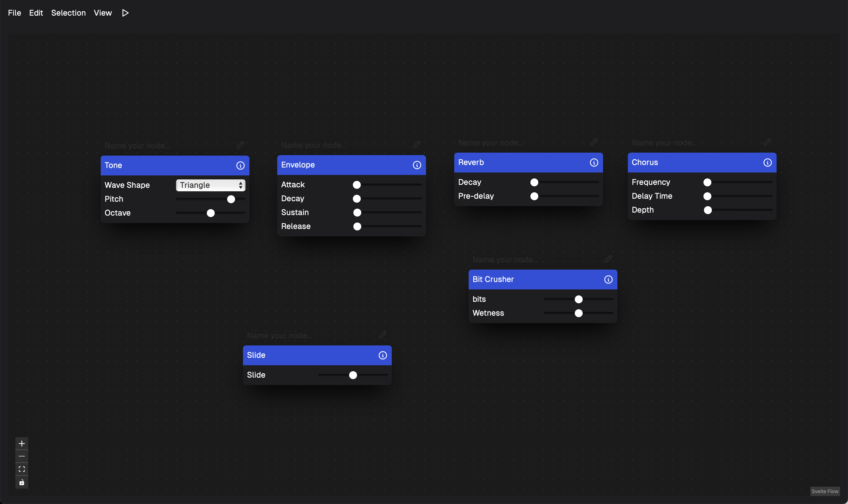Viewport: 848px width, 504px height.
Task: Click the fit view control button
Action: coord(22,469)
